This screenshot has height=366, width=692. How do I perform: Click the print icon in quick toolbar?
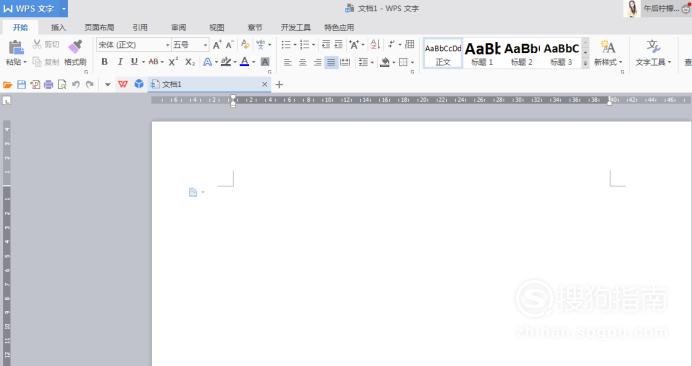pyautogui.click(x=49, y=84)
